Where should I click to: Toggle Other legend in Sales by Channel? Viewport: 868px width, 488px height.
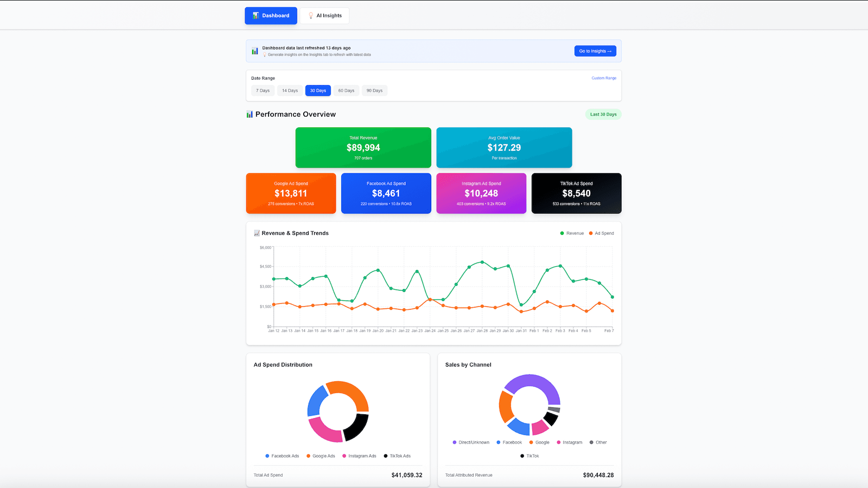tap(598, 442)
